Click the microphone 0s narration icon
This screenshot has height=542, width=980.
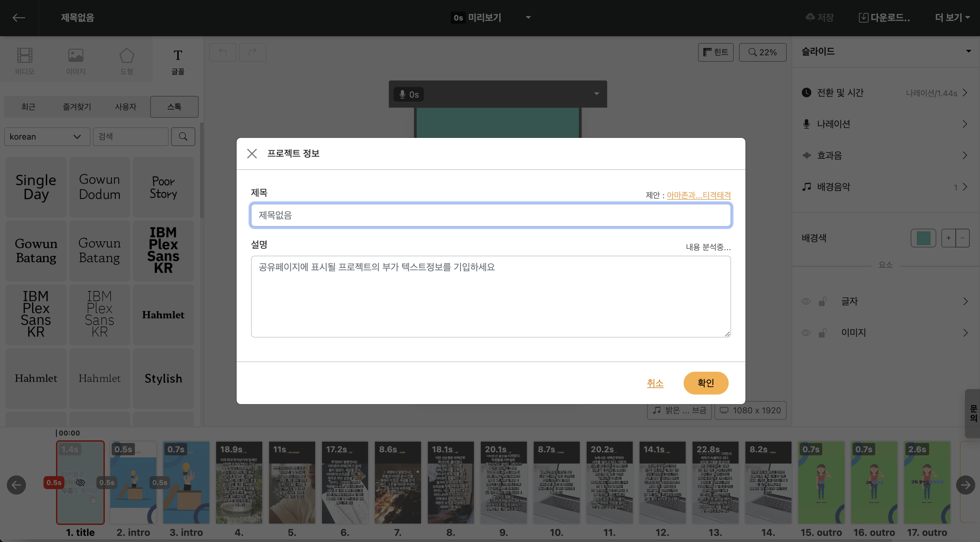[409, 94]
